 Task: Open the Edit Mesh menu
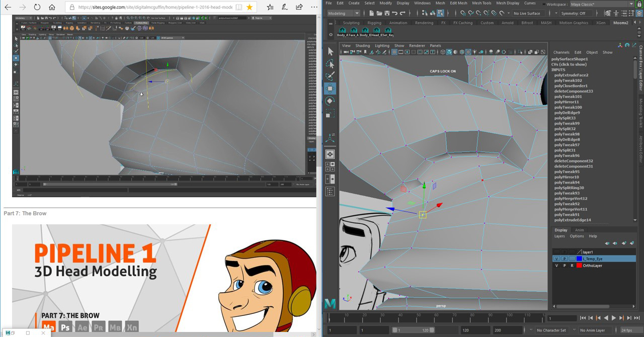[x=458, y=3]
